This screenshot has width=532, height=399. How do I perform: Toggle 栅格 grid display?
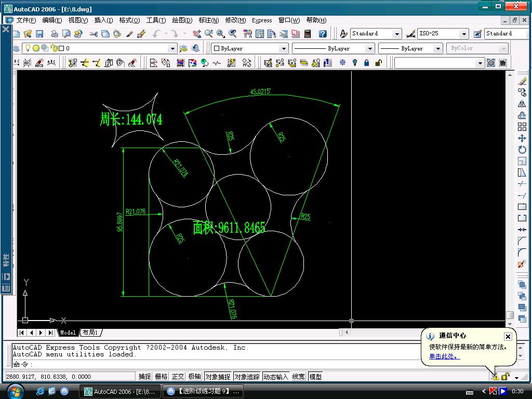[x=161, y=377]
